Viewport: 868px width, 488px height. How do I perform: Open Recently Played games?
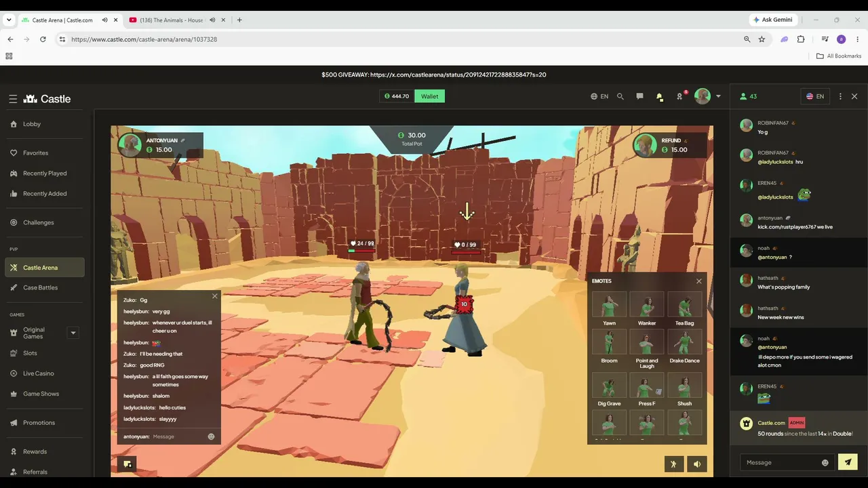(45, 174)
